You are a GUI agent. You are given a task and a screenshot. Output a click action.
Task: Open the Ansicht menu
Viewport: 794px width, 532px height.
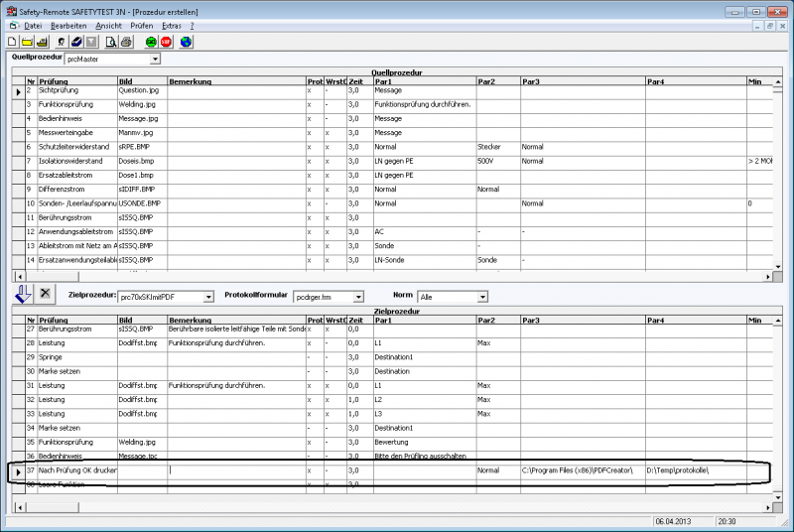pos(108,26)
